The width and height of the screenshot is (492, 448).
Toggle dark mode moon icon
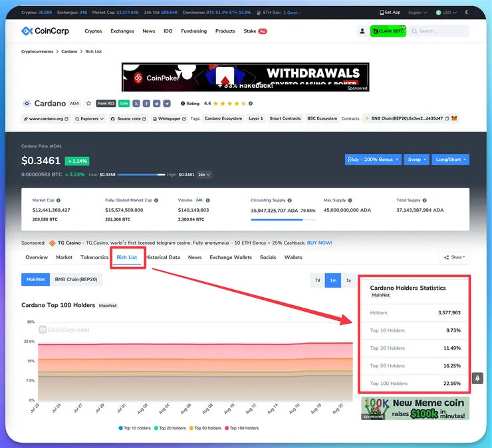[x=467, y=12]
